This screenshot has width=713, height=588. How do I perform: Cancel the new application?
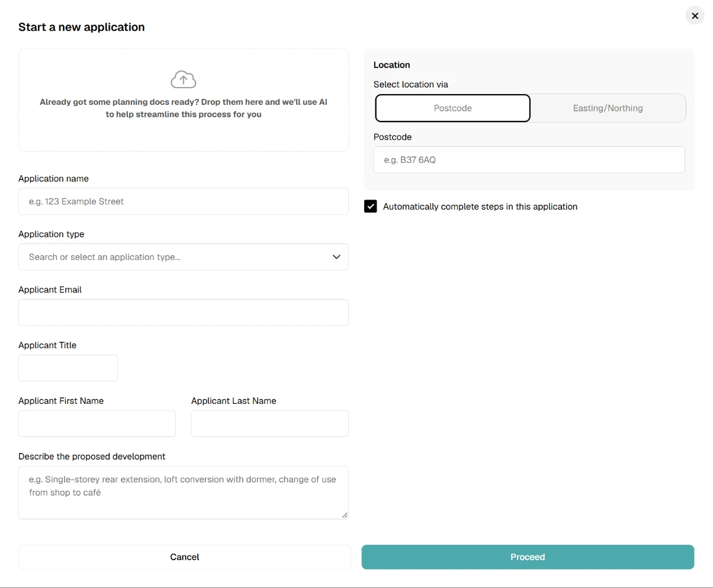pos(185,557)
